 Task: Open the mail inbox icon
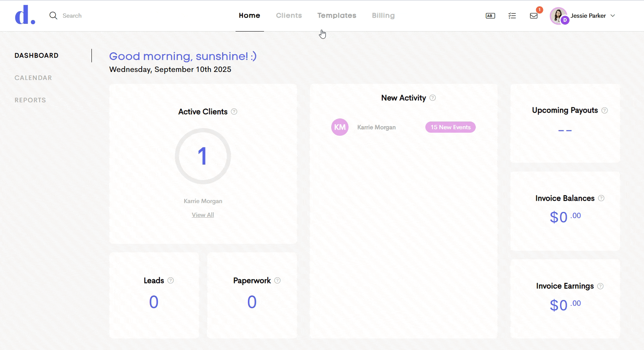534,16
